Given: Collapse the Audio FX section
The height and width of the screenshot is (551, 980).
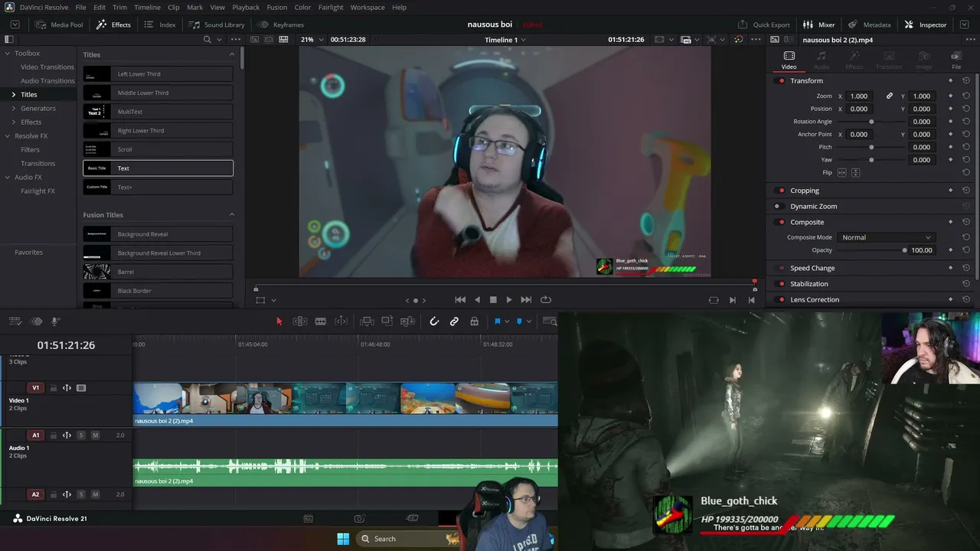Looking at the screenshot, I should coord(7,178).
